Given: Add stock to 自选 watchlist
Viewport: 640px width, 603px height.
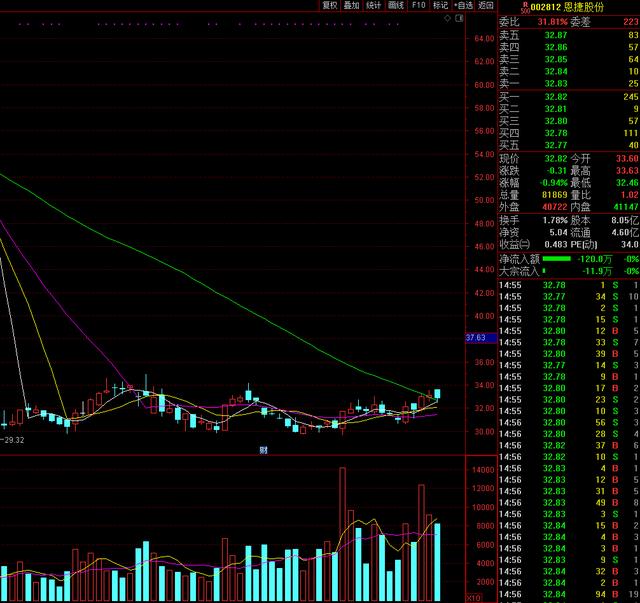Looking at the screenshot, I should click(x=463, y=5).
